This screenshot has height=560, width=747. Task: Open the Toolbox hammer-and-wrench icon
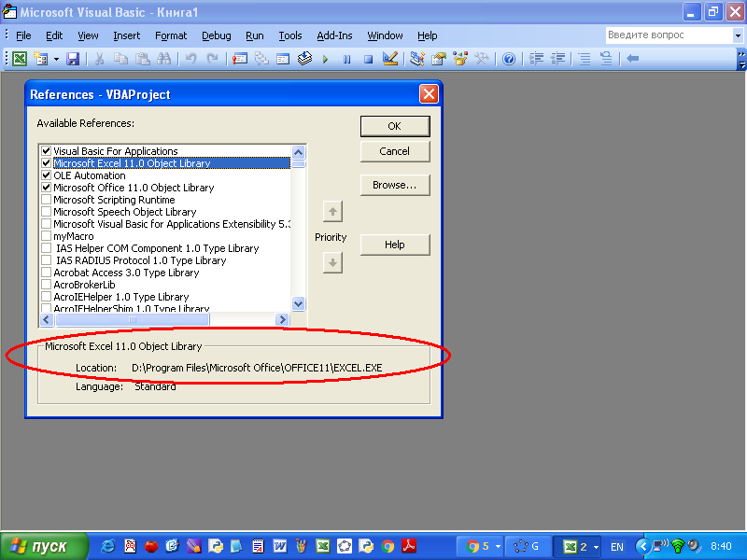tap(481, 59)
